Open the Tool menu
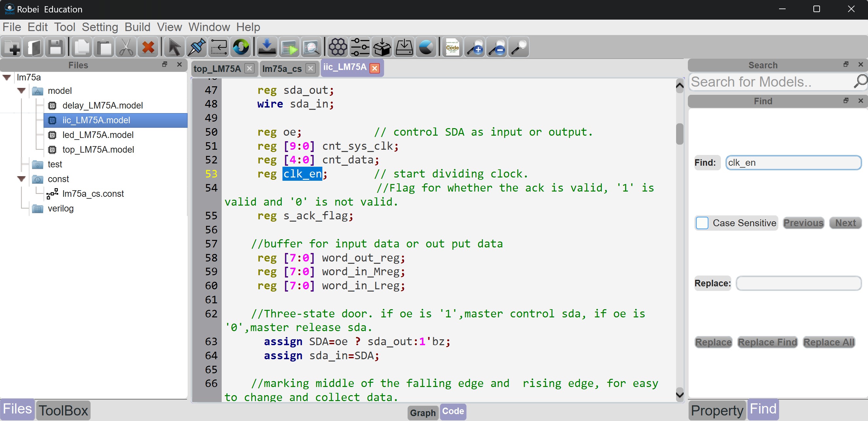Image resolution: width=868 pixels, height=421 pixels. click(65, 27)
